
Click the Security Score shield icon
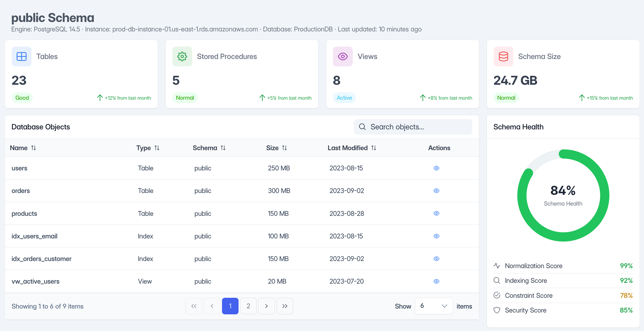pyautogui.click(x=497, y=310)
